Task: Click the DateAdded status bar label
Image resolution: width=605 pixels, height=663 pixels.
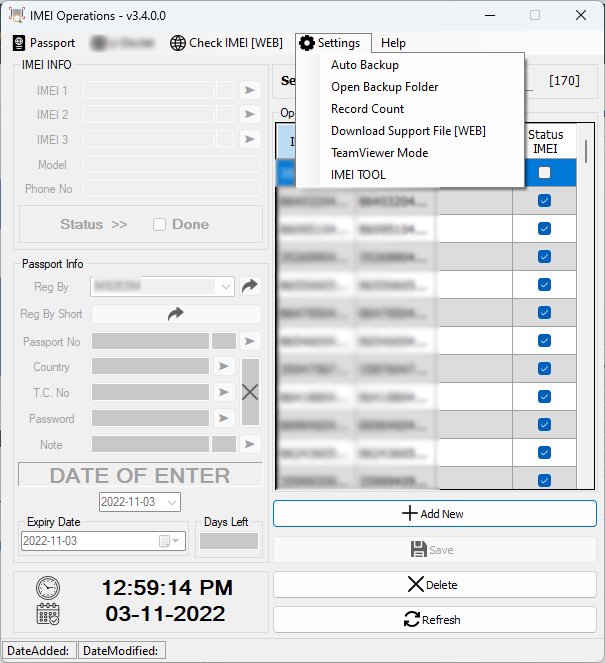Action: (38, 651)
